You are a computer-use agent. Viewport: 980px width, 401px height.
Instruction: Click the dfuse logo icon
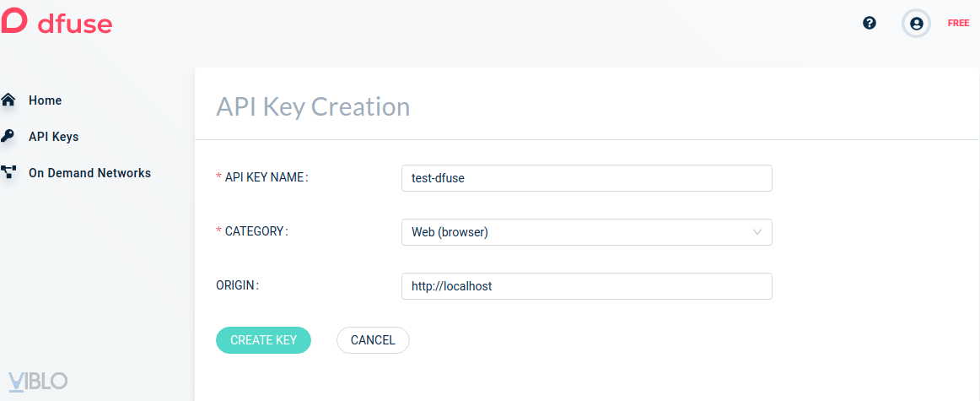point(13,22)
